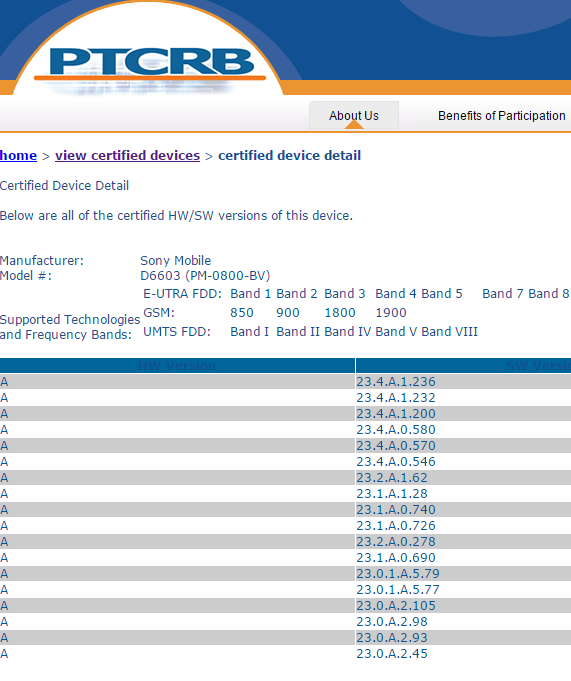Image resolution: width=571 pixels, height=681 pixels.
Task: Click the Certified Device Detail heading
Action: click(x=64, y=185)
